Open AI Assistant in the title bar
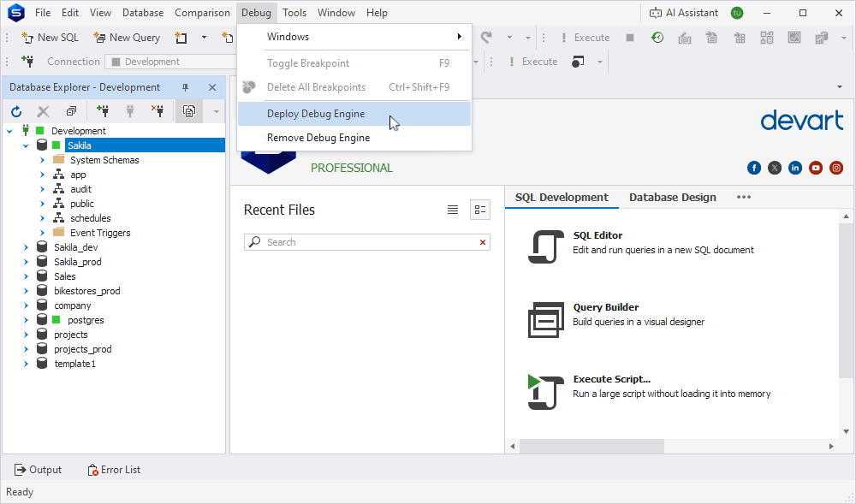 683,13
